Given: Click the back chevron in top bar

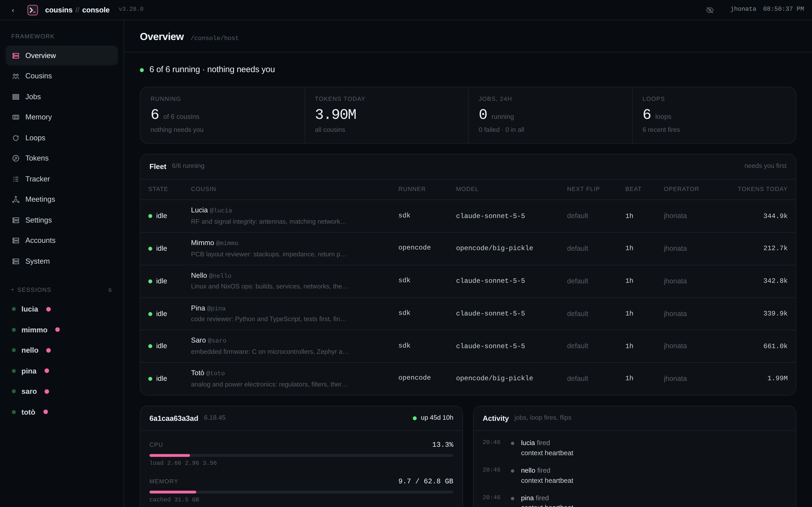Looking at the screenshot, I should 13,10.
